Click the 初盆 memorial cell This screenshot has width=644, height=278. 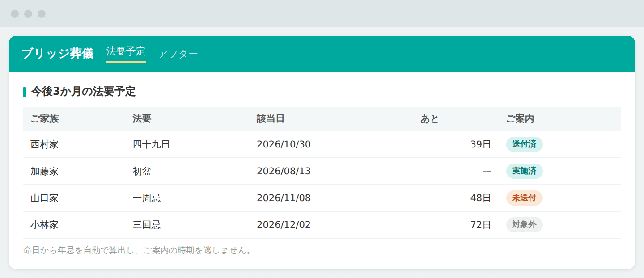click(x=142, y=171)
